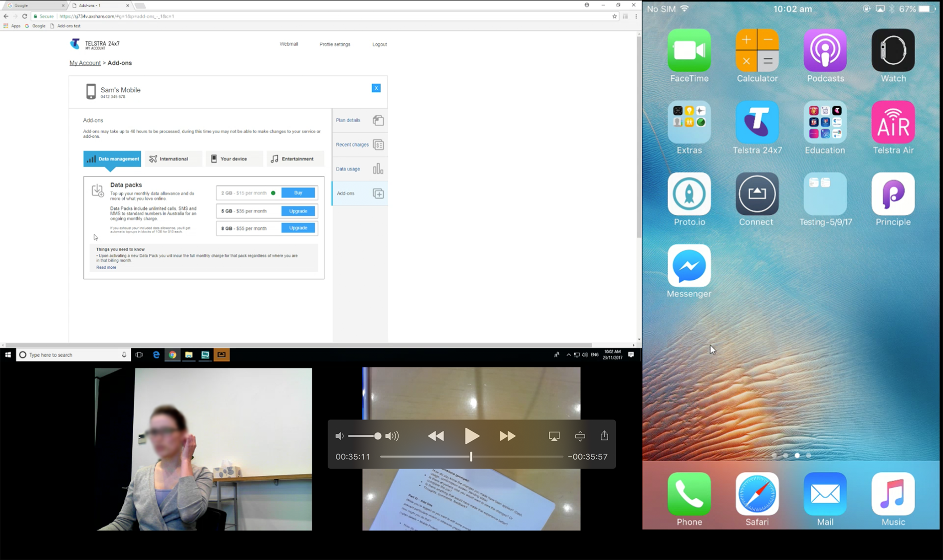Open the Connect app
Screen dimensions: 943x560
(757, 194)
